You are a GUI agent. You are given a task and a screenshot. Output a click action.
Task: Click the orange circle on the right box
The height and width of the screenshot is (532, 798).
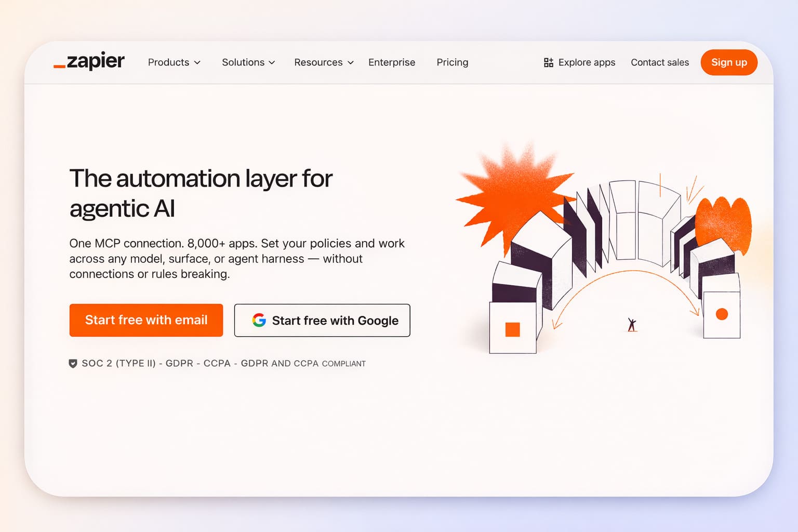click(x=722, y=314)
